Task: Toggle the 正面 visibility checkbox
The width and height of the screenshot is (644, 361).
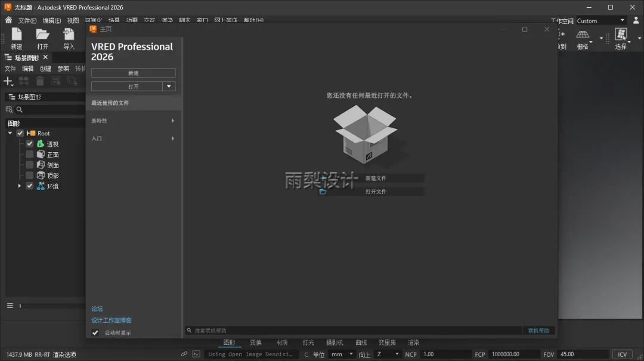Action: [30, 154]
